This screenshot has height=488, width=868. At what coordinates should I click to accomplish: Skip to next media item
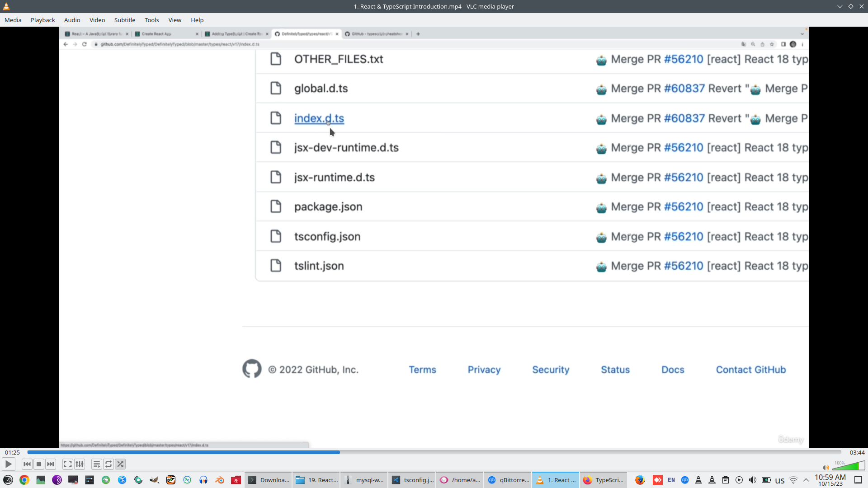coord(51,464)
